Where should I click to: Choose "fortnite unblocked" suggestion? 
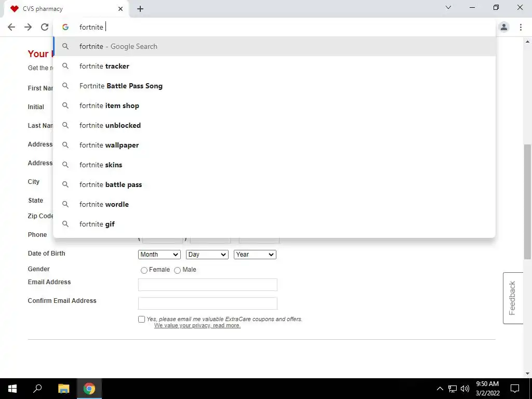274,125
